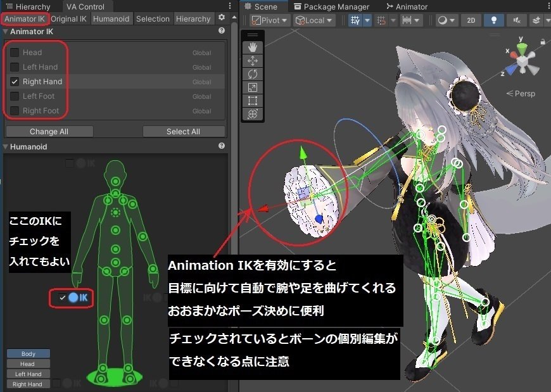
Task: Click the Head view button
Action: tap(28, 364)
